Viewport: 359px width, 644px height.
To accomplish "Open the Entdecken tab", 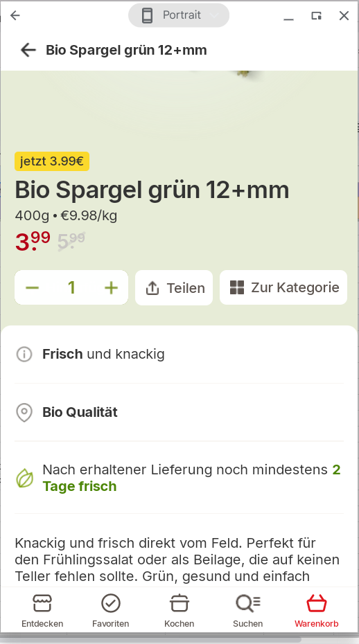I will tap(42, 611).
